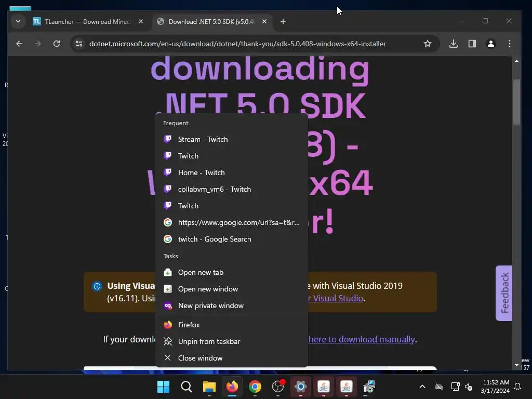The image size is (532, 399).
Task: Expand the tab search dropdown
Action: [18, 22]
